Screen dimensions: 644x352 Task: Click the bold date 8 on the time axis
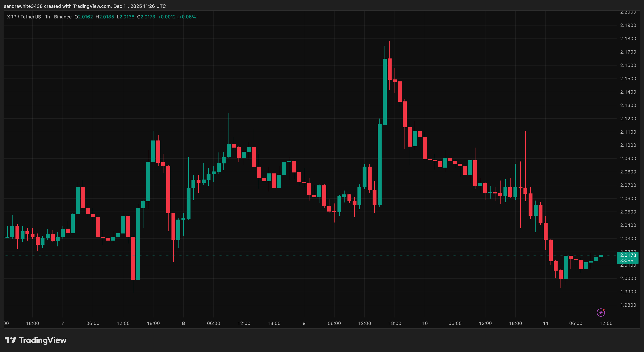[x=183, y=323]
